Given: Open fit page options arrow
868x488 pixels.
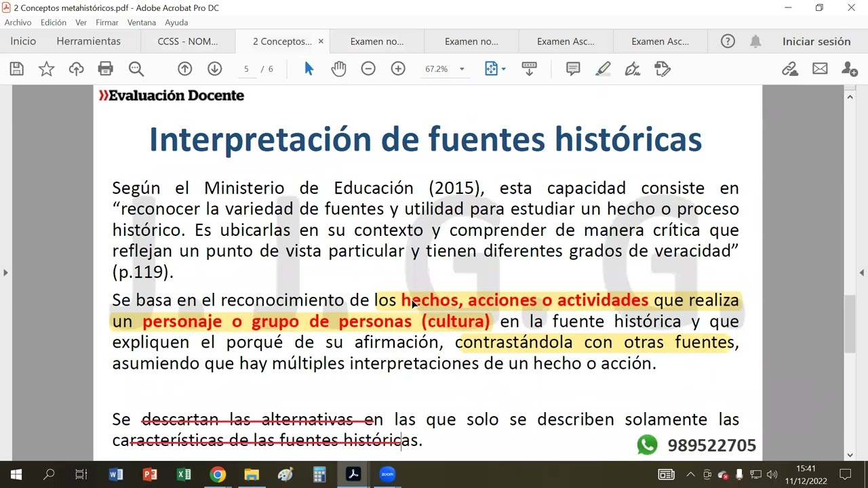Looking at the screenshot, I should [503, 69].
